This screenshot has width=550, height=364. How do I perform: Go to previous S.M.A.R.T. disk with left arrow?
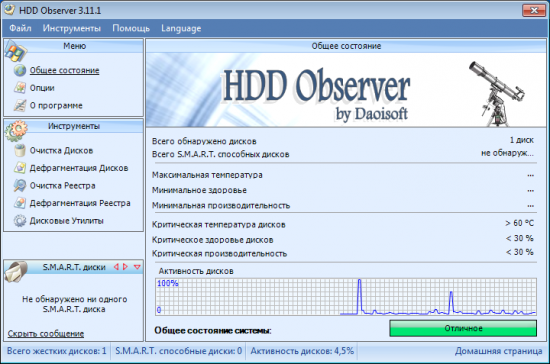[x=116, y=267]
